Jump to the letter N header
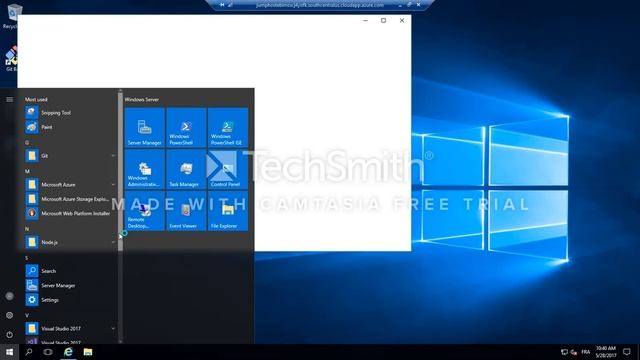The width and height of the screenshot is (640, 360). pyautogui.click(x=27, y=229)
